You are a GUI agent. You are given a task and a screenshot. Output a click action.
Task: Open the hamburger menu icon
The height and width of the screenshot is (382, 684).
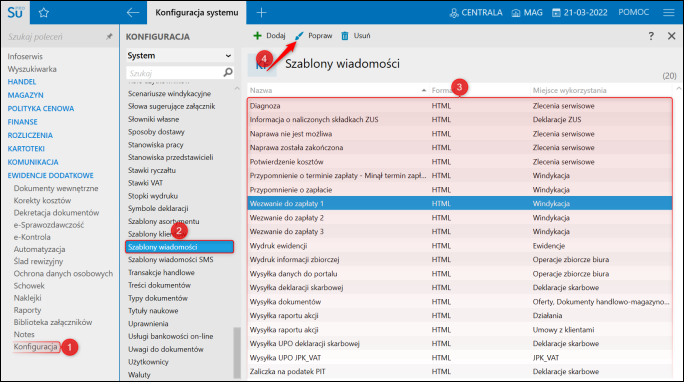coord(669,13)
